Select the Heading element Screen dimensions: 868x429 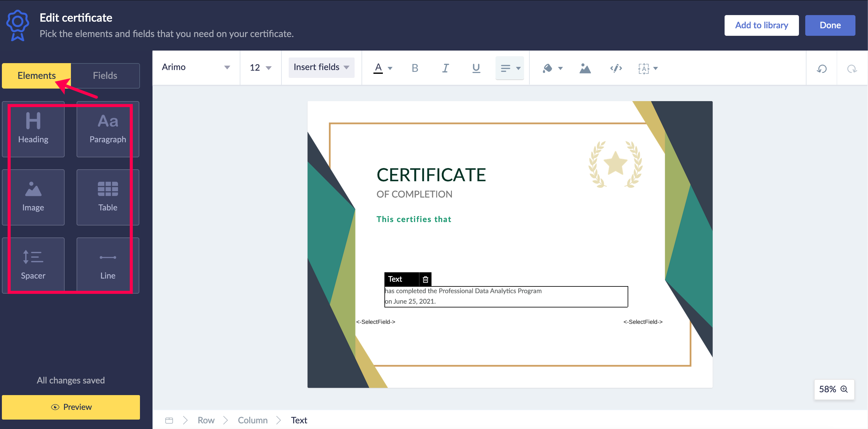[x=33, y=129]
